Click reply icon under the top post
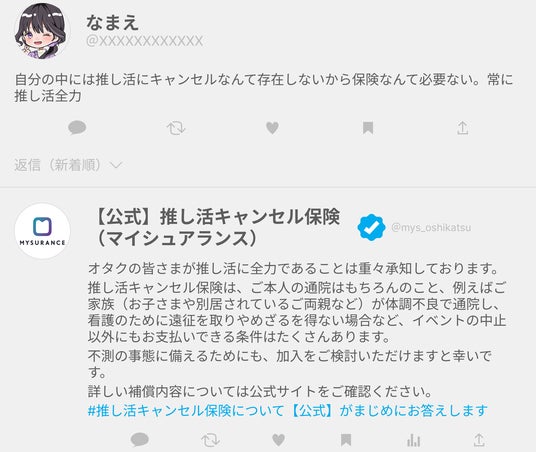Screen dimensions: 536x452 click(x=77, y=128)
